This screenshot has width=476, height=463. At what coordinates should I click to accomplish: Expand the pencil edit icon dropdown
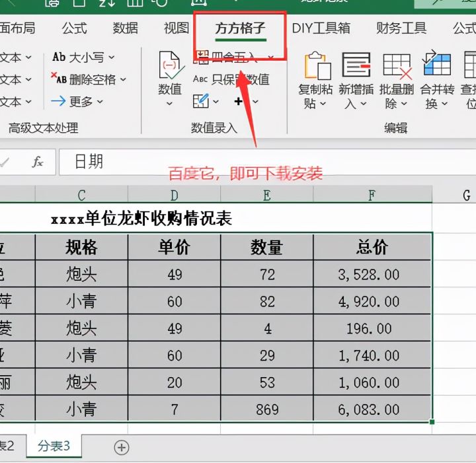[x=216, y=102]
